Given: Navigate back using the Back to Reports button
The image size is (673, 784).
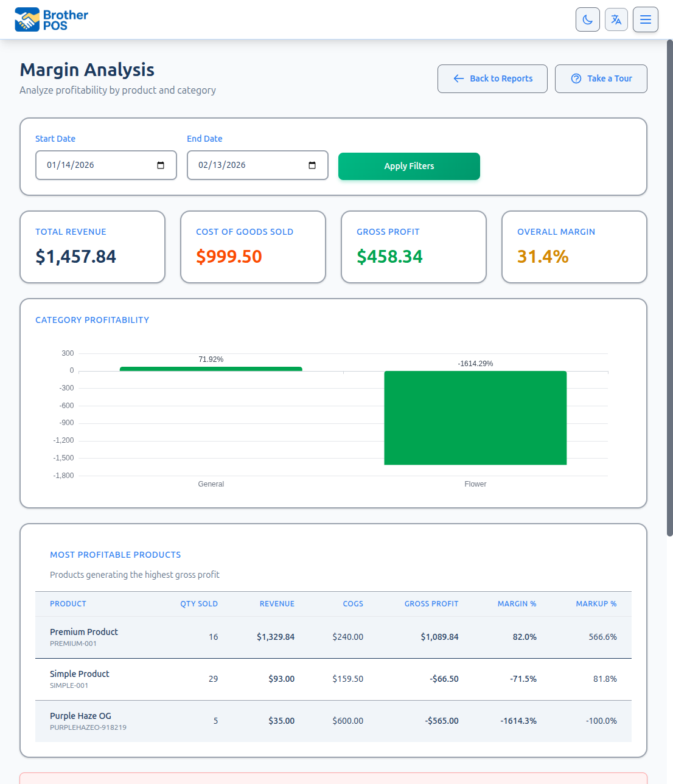Looking at the screenshot, I should tap(492, 78).
